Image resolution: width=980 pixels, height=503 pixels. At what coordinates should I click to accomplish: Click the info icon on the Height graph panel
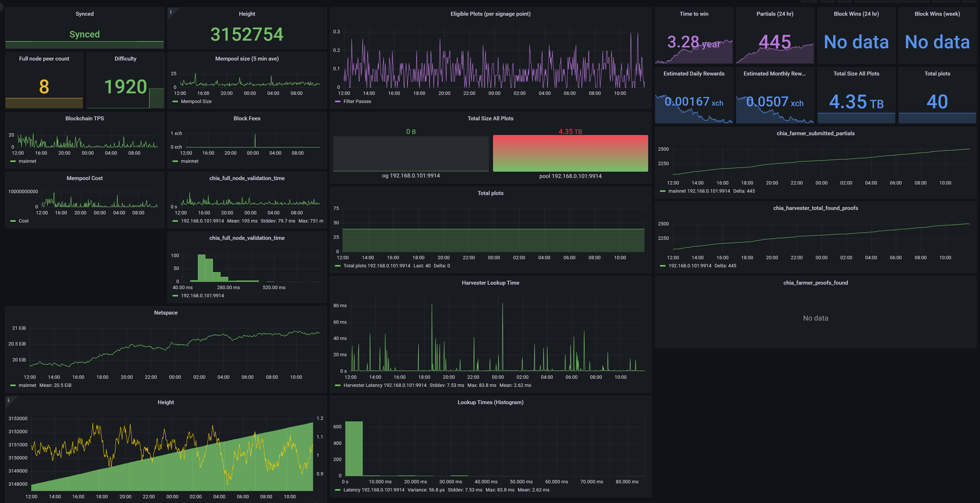coord(8,400)
